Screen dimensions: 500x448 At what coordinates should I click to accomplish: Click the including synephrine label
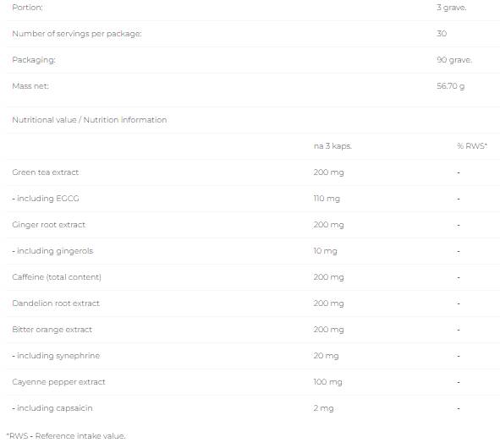(x=56, y=356)
